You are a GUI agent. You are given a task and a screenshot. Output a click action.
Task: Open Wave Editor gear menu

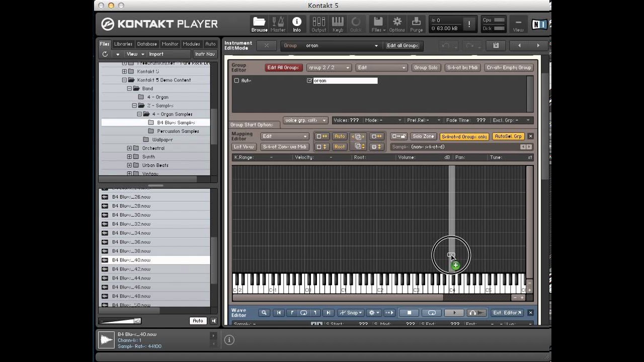coord(374,313)
